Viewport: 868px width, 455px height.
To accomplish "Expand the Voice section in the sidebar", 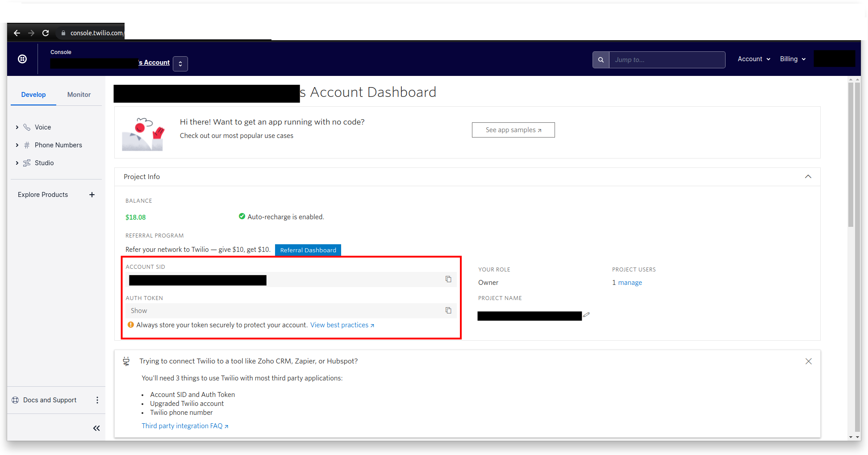I will click(17, 127).
